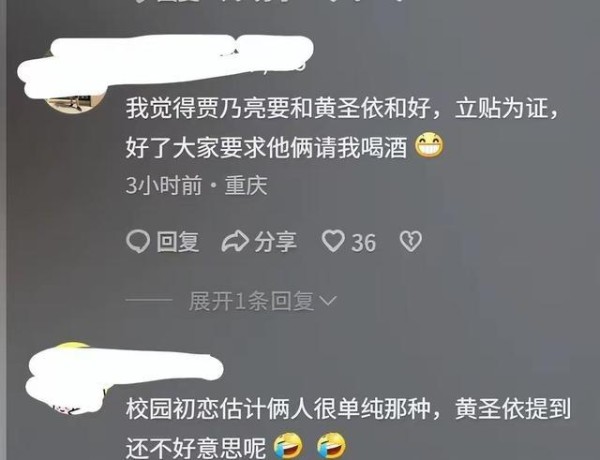Screen dimensions: 600x460
Task: Open the first commenter's redacted username
Action: (166, 63)
